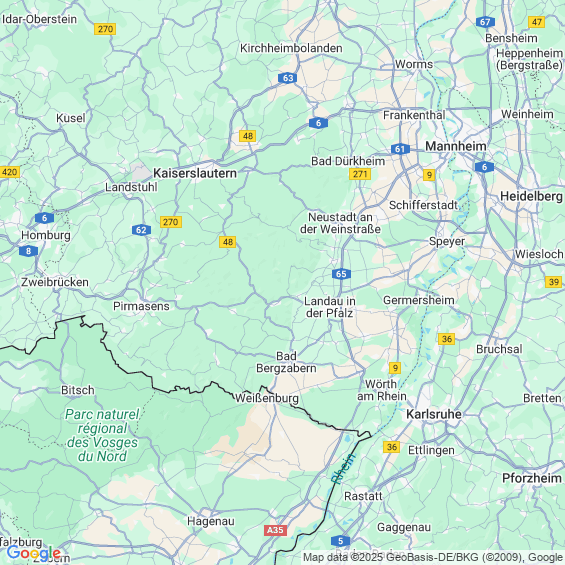Click the blue 67 autobahn shield
This screenshot has width=565, height=565.
485,22
